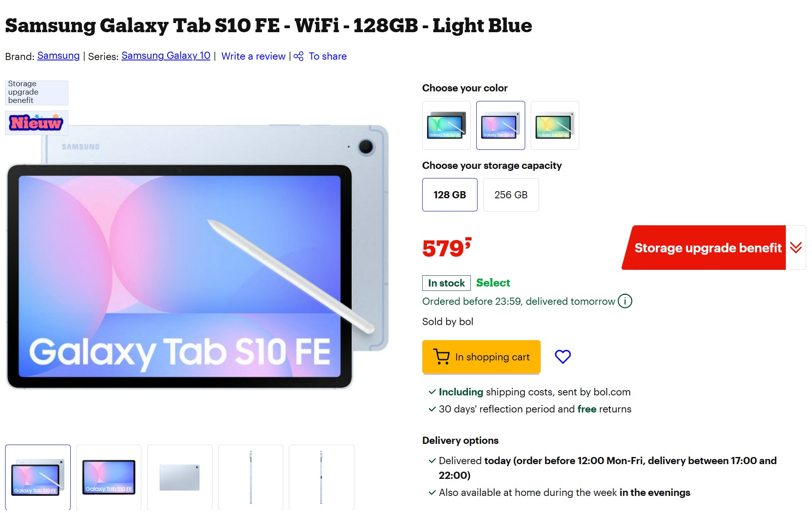Expand the Storage upgrade benefit chevron

coord(796,248)
